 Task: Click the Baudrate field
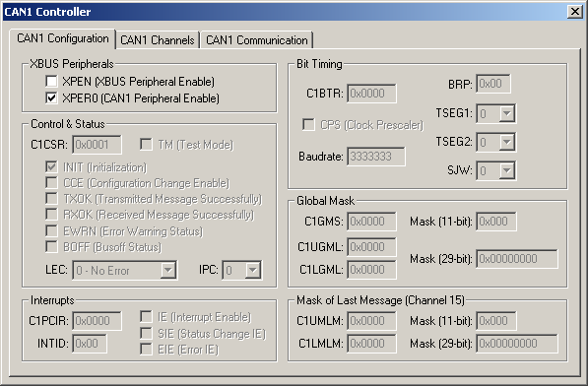pos(376,157)
